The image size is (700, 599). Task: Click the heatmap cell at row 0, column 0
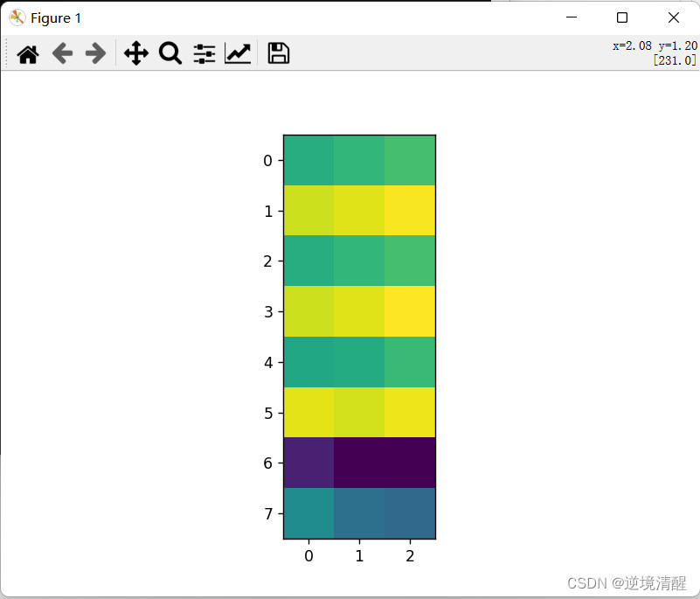[x=308, y=160]
